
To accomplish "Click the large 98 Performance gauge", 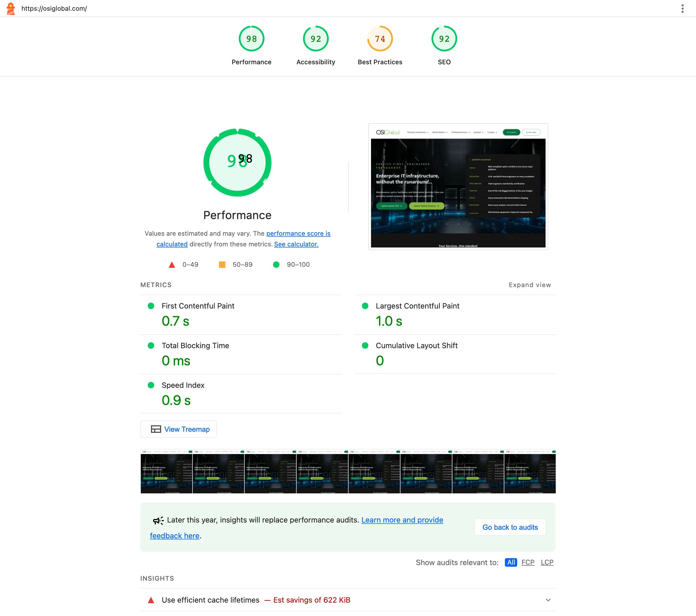I will [237, 163].
